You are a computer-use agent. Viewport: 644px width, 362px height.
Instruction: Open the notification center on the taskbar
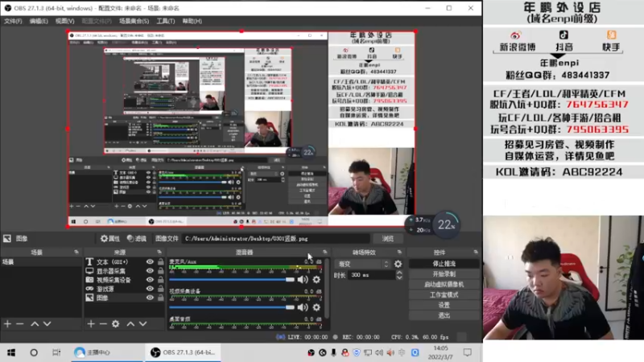(x=468, y=352)
